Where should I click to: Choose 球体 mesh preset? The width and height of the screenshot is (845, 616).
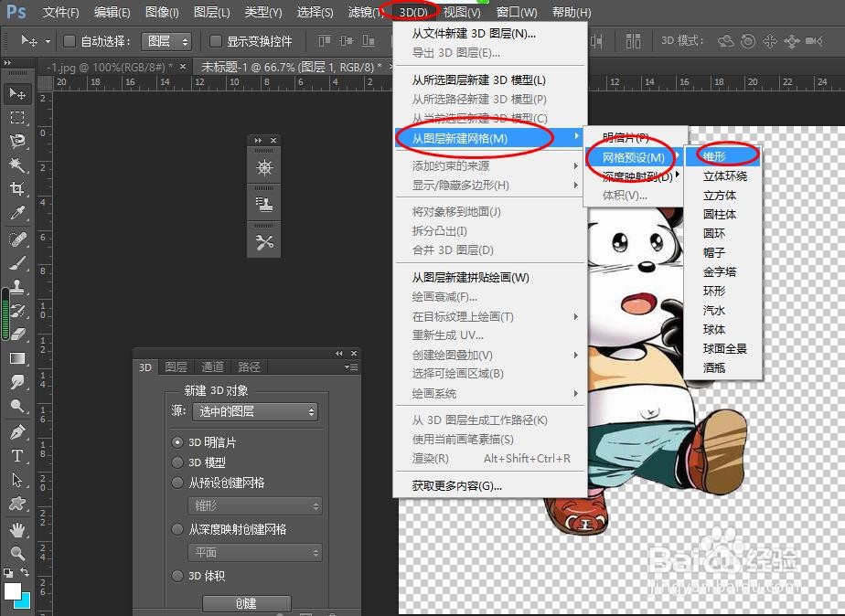[722, 330]
